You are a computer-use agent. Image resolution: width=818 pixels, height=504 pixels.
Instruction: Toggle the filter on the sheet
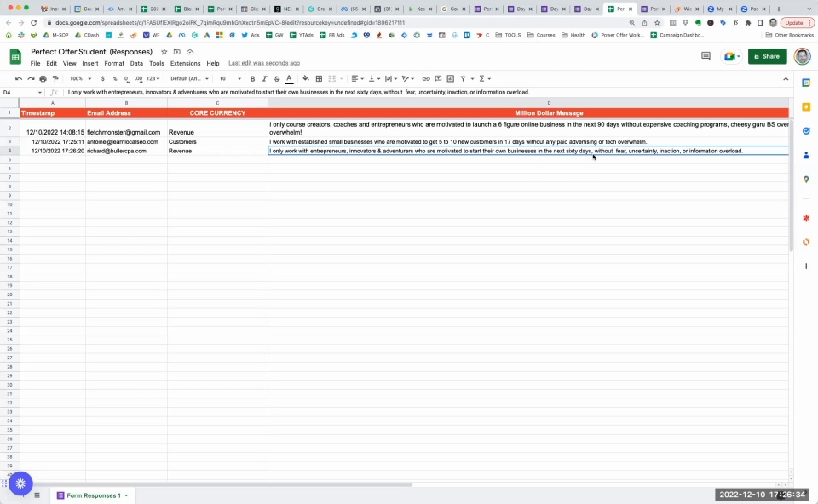tap(463, 78)
